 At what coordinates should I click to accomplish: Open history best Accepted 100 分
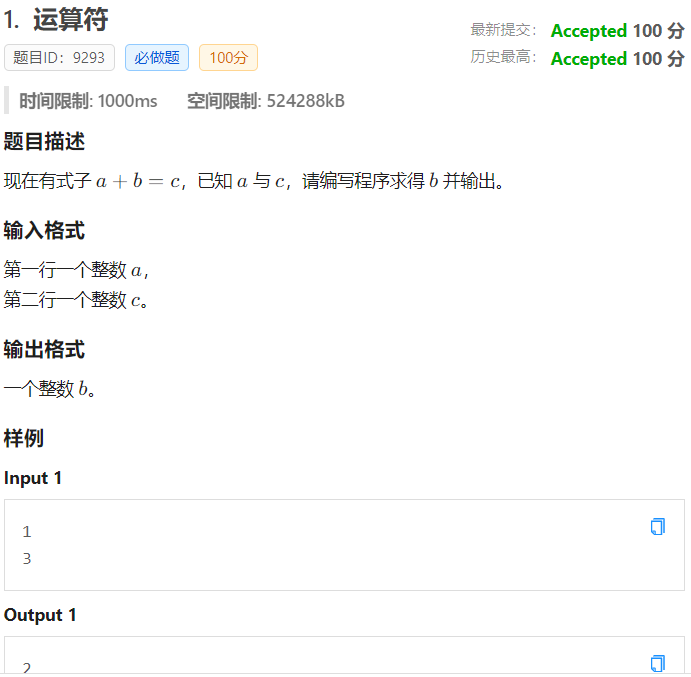(x=617, y=59)
